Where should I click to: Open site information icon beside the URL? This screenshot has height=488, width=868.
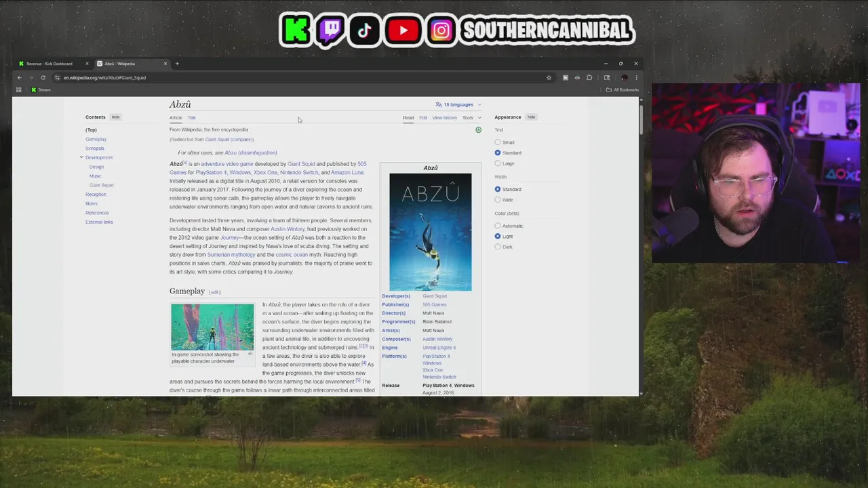57,77
